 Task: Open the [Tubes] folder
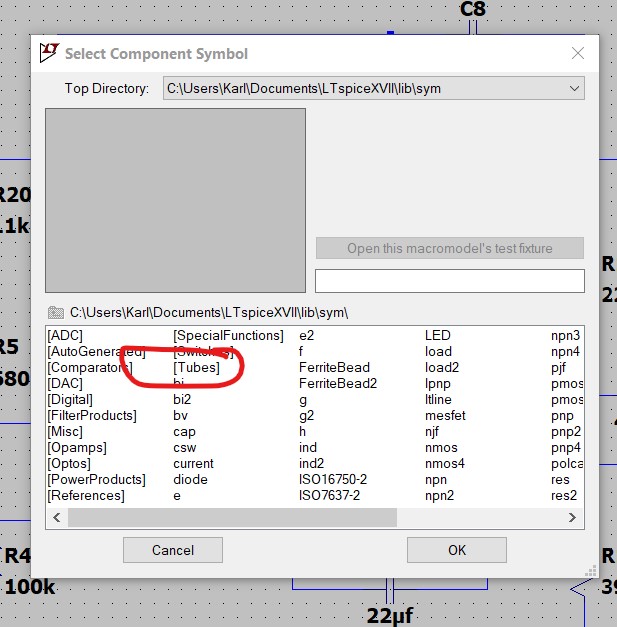point(196,367)
